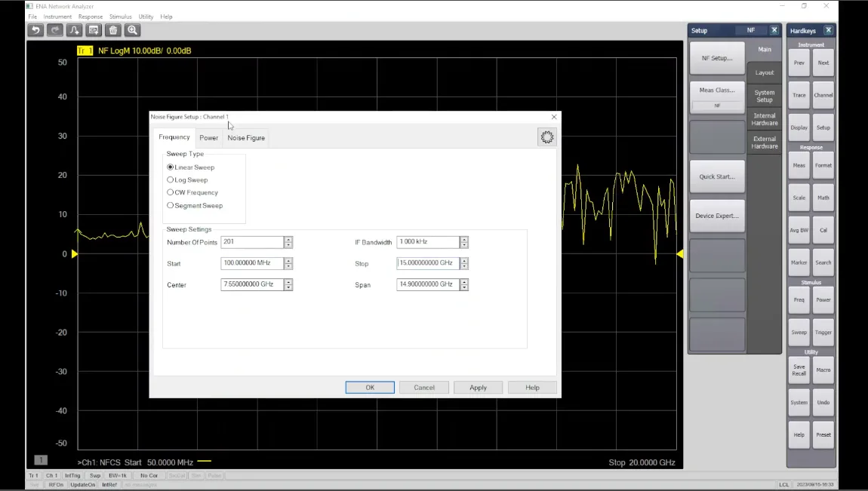Screen dimensions: 868x491
Task: Click the Start frequency spinner arrows
Action: tap(288, 264)
